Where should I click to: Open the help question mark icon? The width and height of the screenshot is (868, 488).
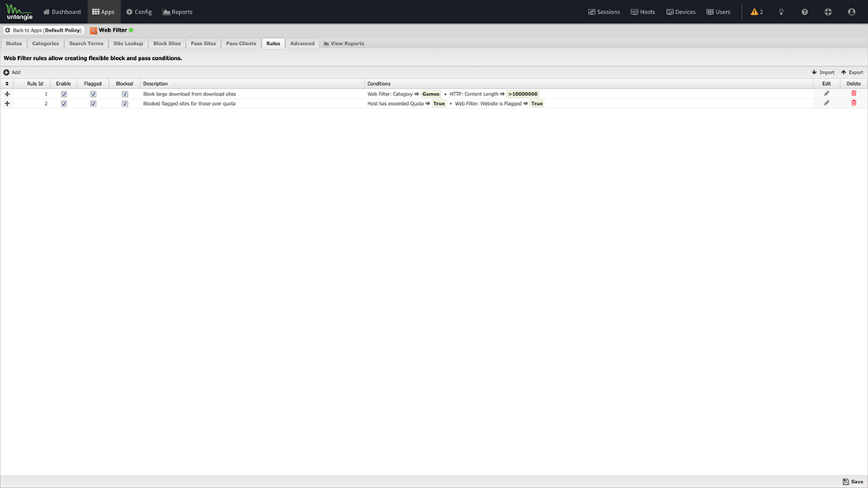[x=804, y=12]
